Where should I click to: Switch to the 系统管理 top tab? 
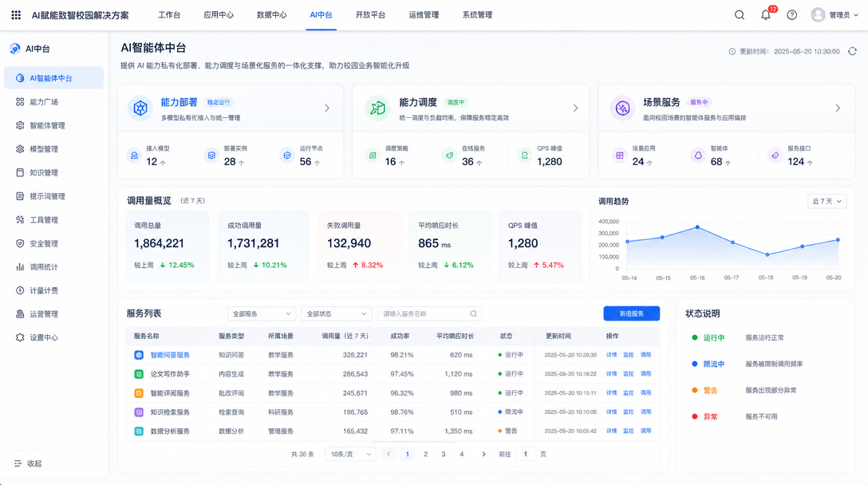[477, 15]
